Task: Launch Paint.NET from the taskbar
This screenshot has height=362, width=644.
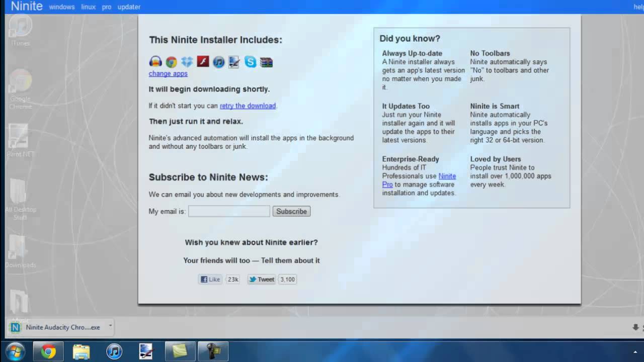Action: coord(146,351)
